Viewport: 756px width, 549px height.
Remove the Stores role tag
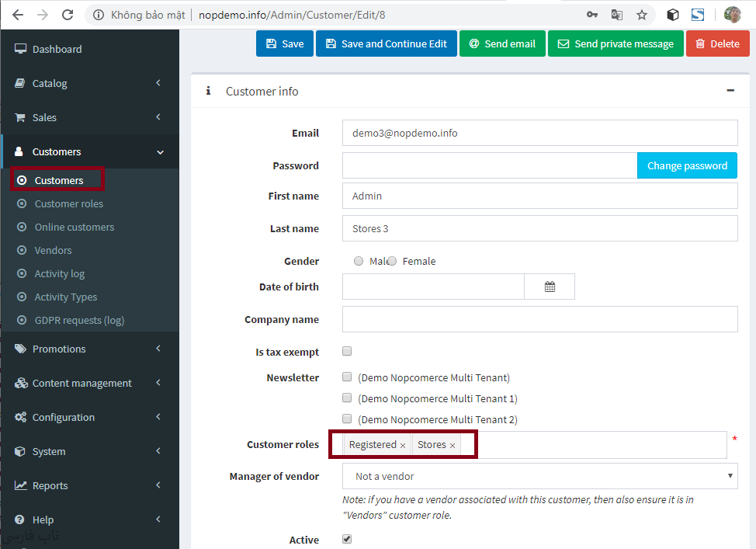(453, 446)
